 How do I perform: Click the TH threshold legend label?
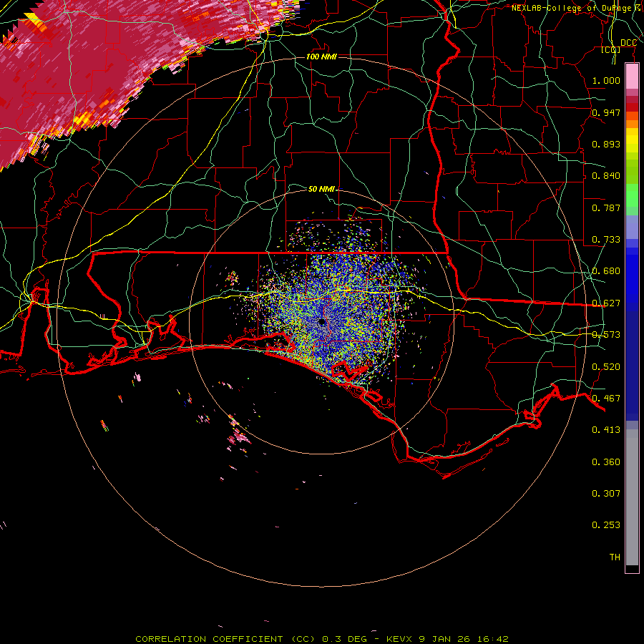tap(615, 557)
